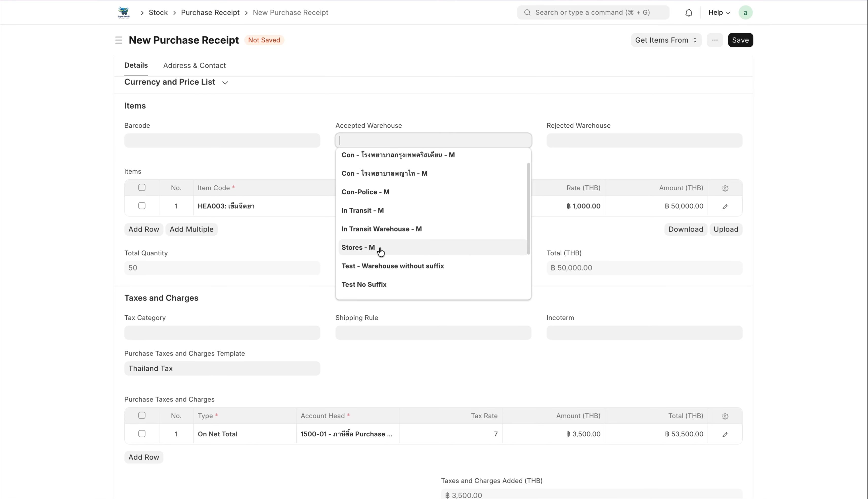The height and width of the screenshot is (499, 868).
Task: Check the On Net Total row checkbox
Action: point(142,434)
